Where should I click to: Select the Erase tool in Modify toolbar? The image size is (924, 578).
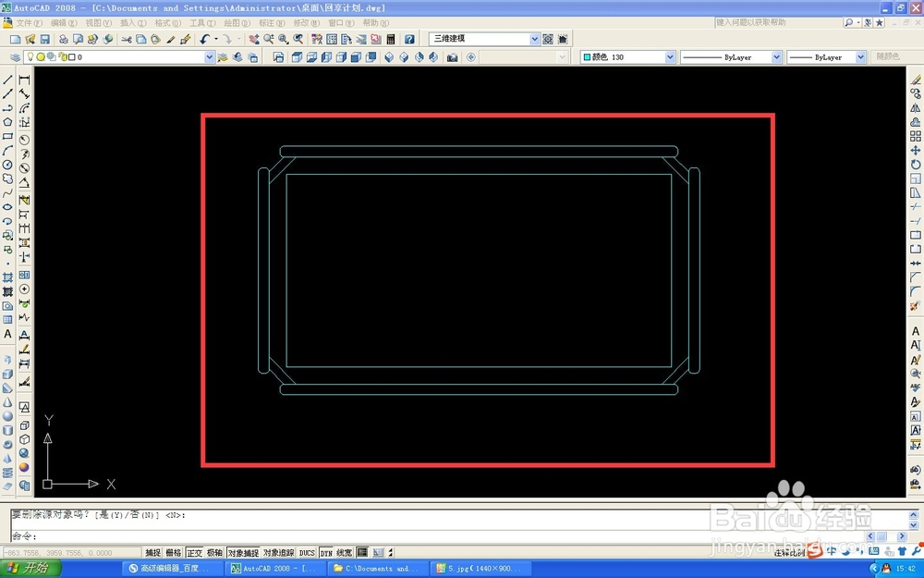[915, 79]
